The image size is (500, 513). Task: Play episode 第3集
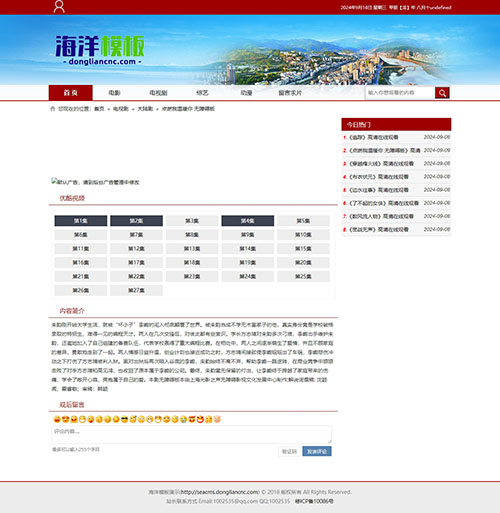pos(192,221)
